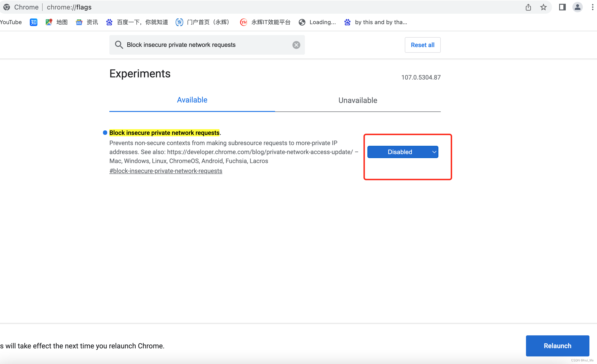Click the Relaunch button
The image size is (597, 364).
click(557, 345)
